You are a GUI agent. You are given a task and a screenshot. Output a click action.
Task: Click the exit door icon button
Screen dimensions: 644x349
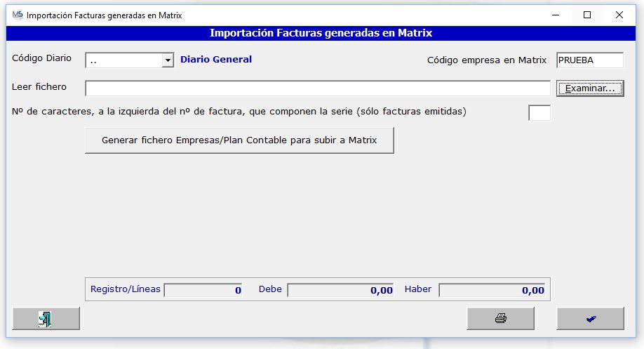46,319
